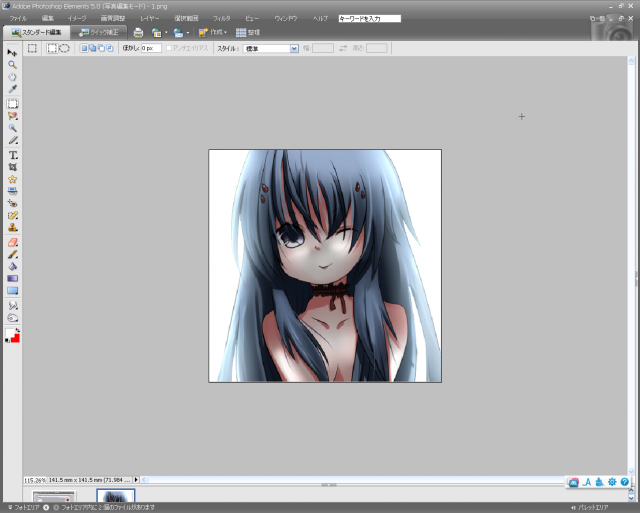Select the Red Eye Removal tool
Viewport: 640px width, 513px height.
[13, 203]
